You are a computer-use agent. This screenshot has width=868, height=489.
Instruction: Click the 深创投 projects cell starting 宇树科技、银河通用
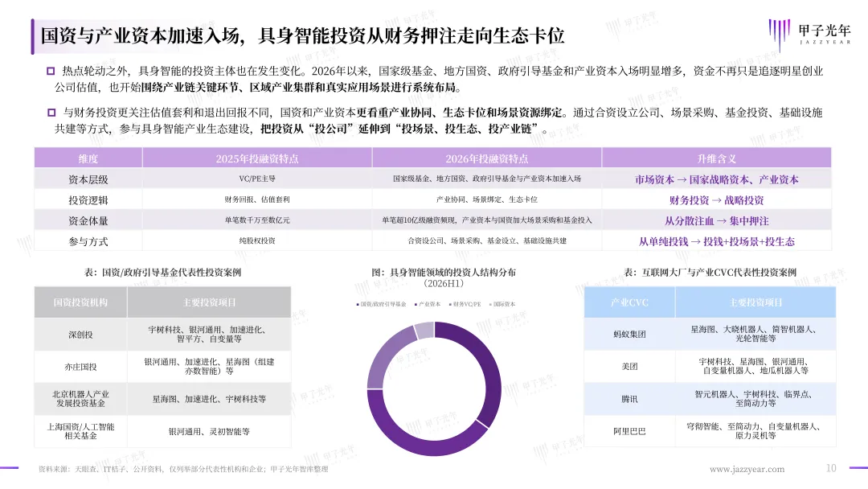(209, 334)
